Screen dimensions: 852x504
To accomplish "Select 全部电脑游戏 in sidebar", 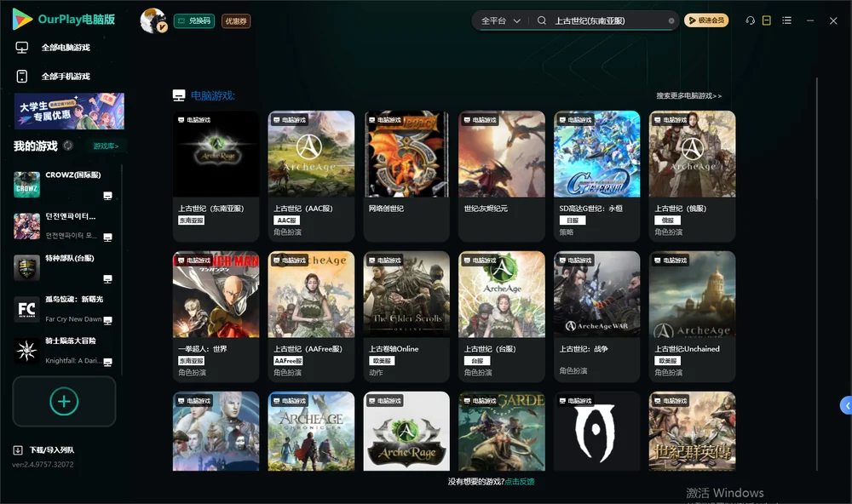I will [x=66, y=48].
